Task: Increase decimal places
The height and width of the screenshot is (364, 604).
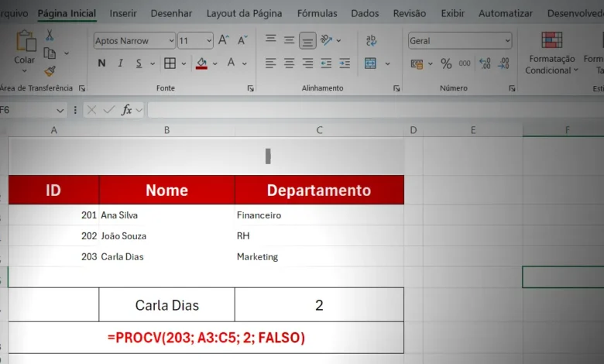Action: pyautogui.click(x=485, y=64)
